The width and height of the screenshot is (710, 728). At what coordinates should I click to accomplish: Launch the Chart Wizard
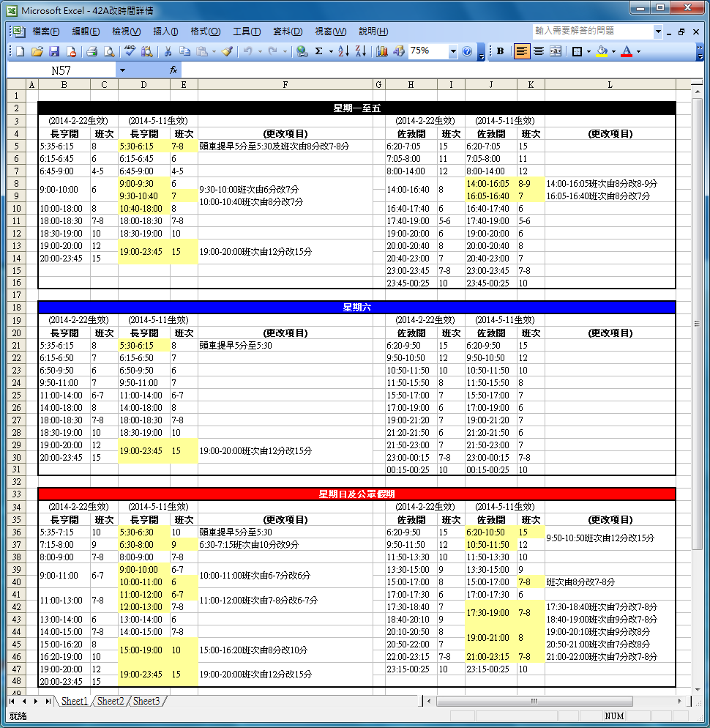click(x=382, y=51)
